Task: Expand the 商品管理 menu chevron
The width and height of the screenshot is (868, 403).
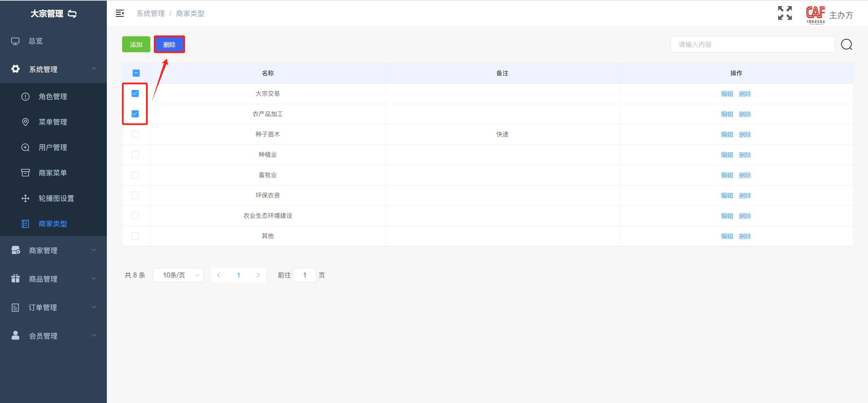Action: click(94, 279)
